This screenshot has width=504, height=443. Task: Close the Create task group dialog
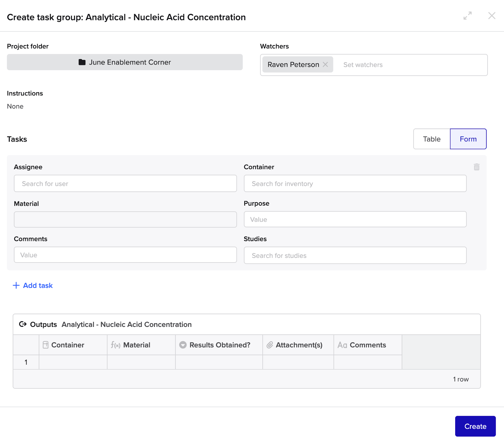click(491, 16)
